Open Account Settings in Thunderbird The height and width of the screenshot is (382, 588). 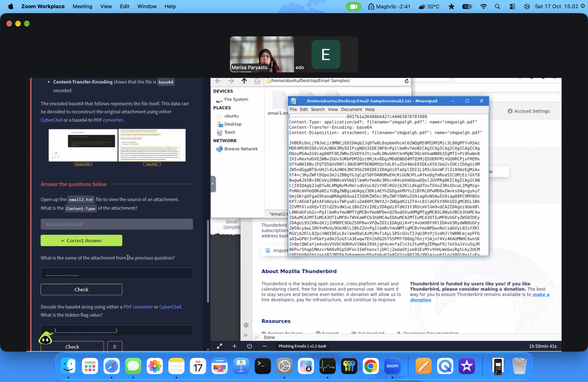pos(529,111)
